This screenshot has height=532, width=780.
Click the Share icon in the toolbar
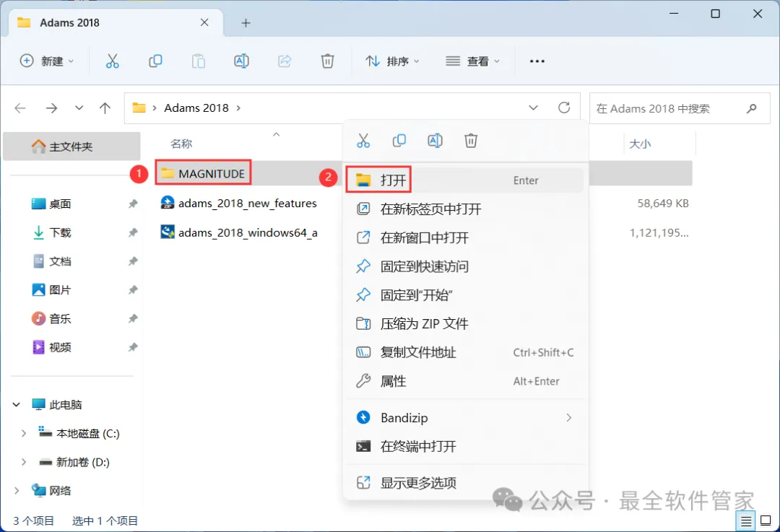[x=284, y=61]
